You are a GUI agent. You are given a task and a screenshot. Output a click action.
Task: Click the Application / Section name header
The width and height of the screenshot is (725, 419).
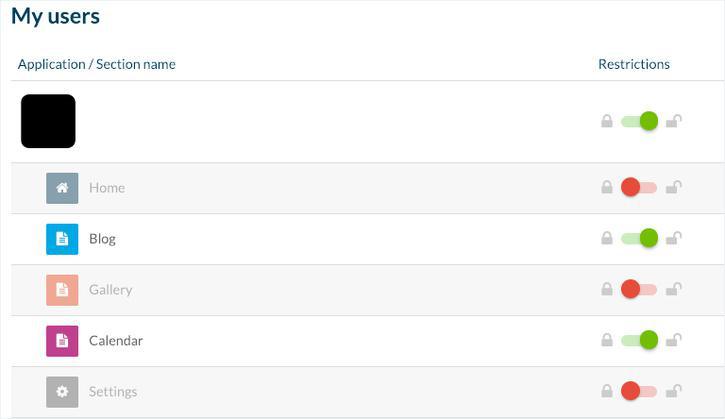97,64
